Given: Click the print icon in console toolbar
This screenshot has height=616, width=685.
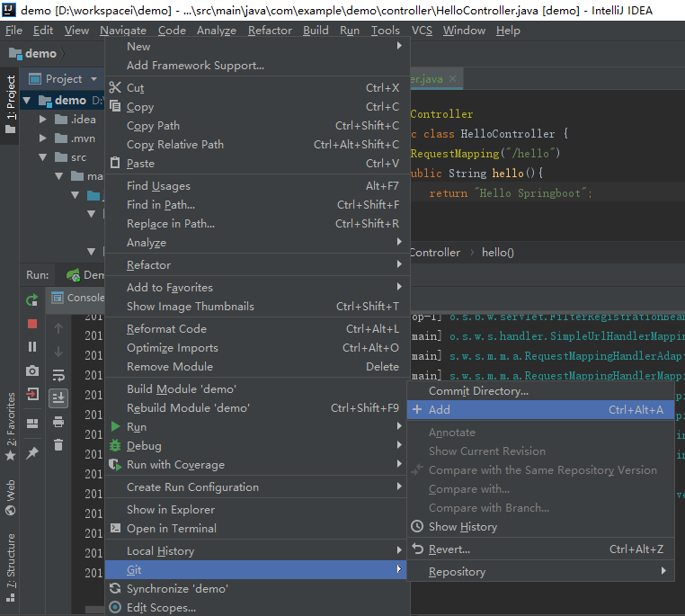Looking at the screenshot, I should (58, 422).
